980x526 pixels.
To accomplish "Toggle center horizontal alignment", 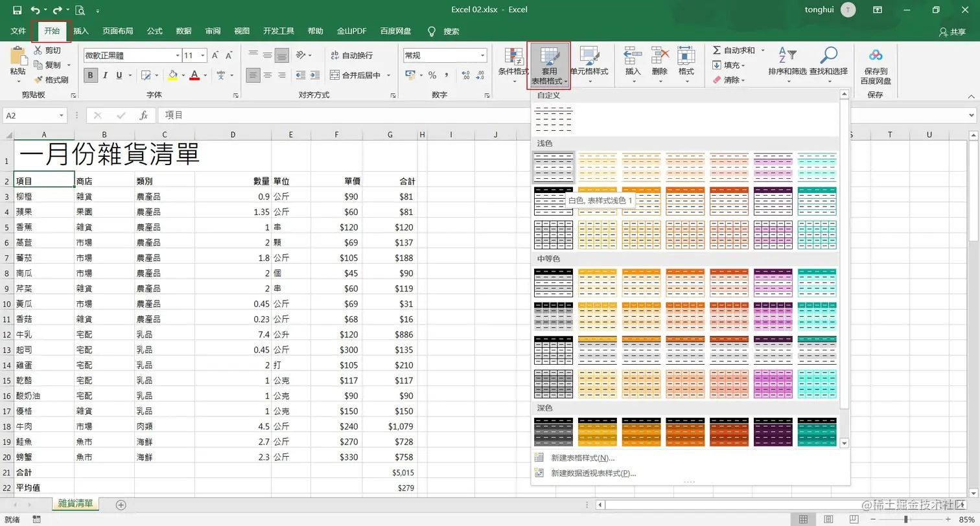I will [268, 75].
